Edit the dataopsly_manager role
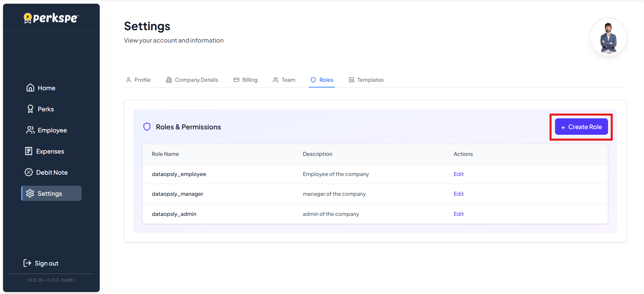 (458, 194)
